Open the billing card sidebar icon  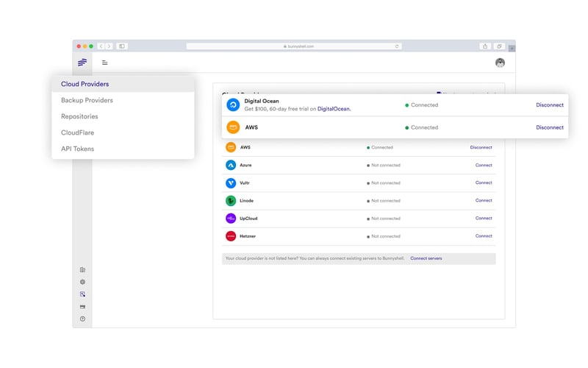coord(82,306)
